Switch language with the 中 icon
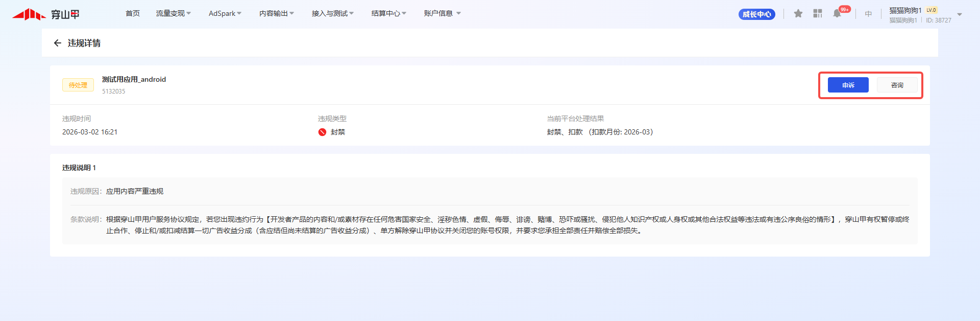The image size is (980, 321). 868,14
